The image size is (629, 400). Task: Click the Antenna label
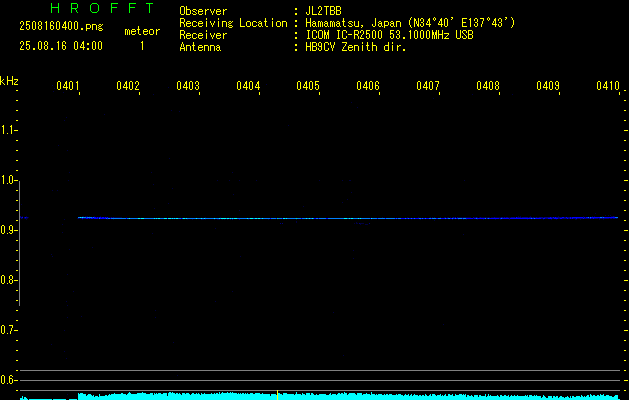200,47
